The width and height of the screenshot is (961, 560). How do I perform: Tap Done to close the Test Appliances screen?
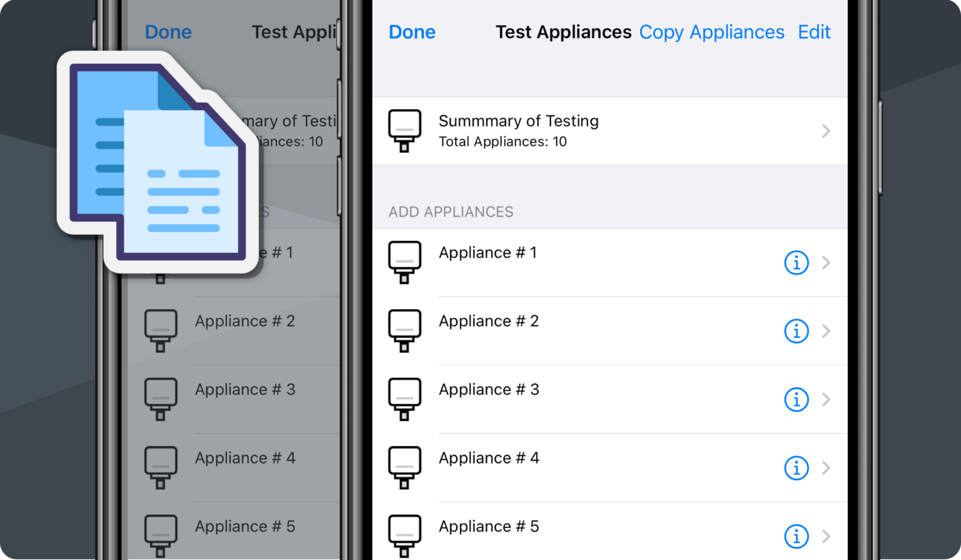tap(412, 32)
